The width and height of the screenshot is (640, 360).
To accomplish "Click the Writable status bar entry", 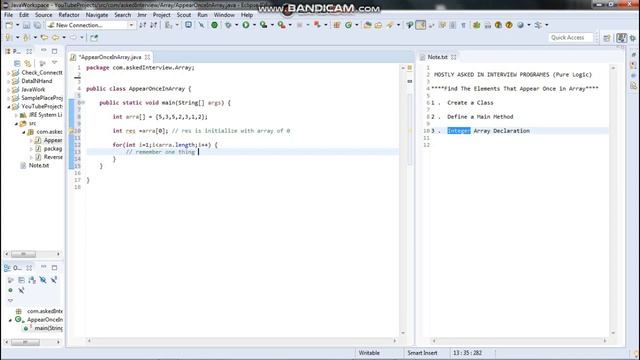I will pyautogui.click(x=369, y=353).
